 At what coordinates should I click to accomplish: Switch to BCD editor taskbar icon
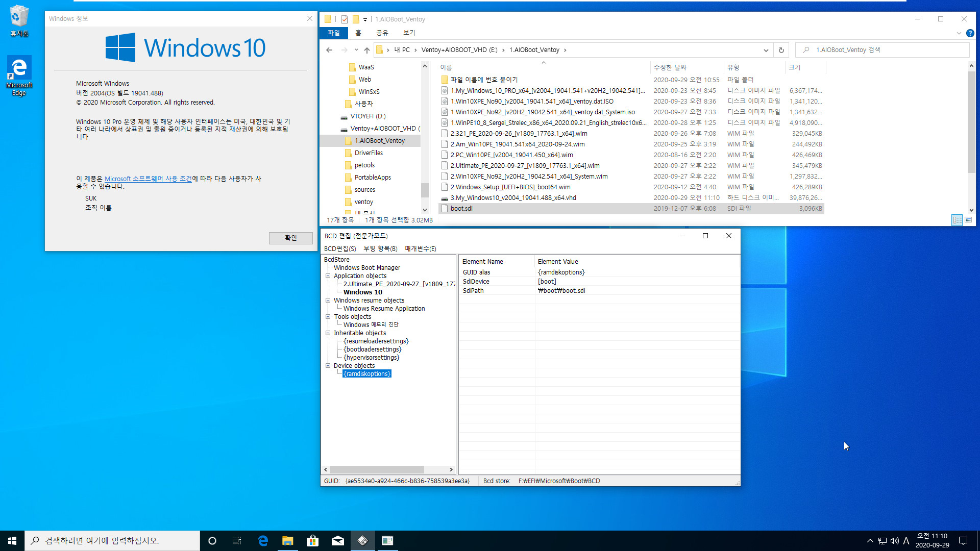click(362, 541)
